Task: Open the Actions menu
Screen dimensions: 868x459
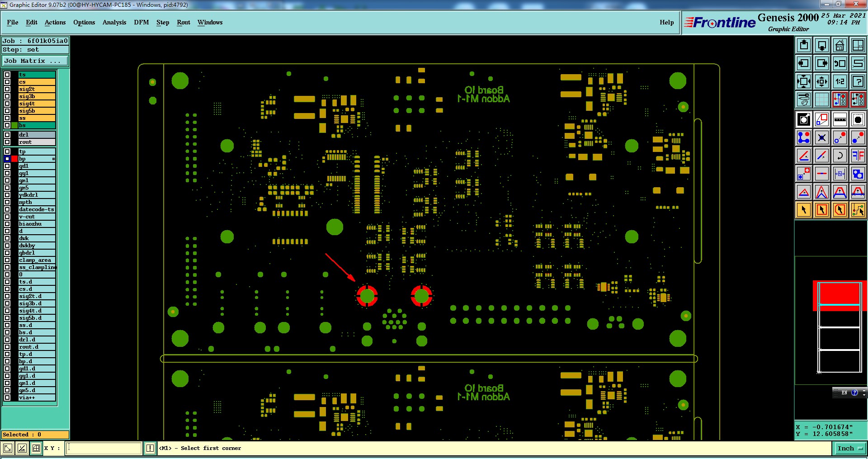Action: (55, 22)
